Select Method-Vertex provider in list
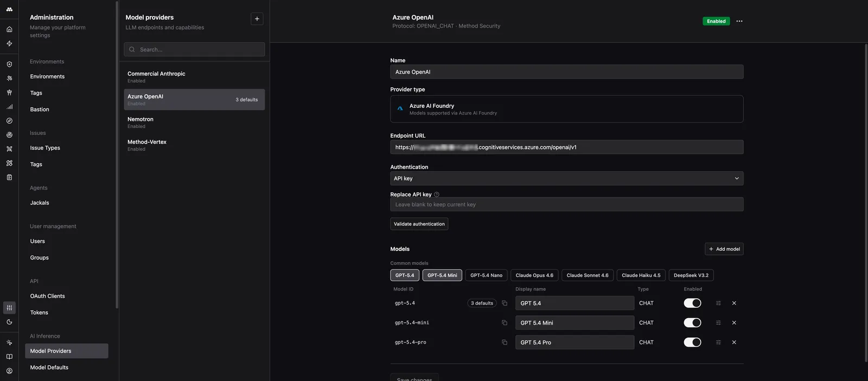This screenshot has height=381, width=868. click(x=194, y=145)
